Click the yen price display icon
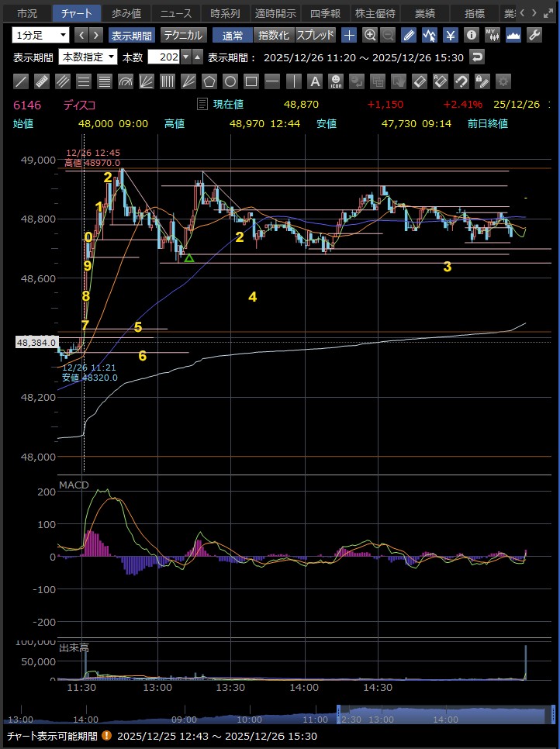This screenshot has width=560, height=749. pyautogui.click(x=449, y=35)
